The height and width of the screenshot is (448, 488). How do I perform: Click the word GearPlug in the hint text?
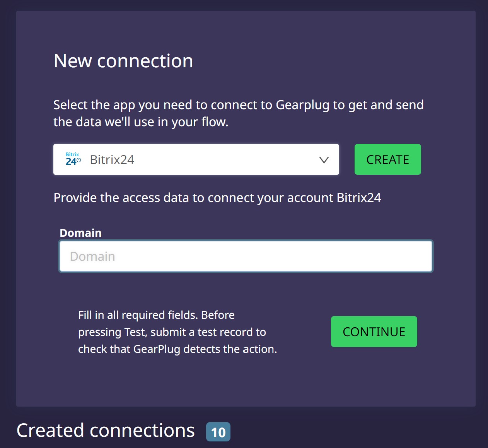pos(157,349)
